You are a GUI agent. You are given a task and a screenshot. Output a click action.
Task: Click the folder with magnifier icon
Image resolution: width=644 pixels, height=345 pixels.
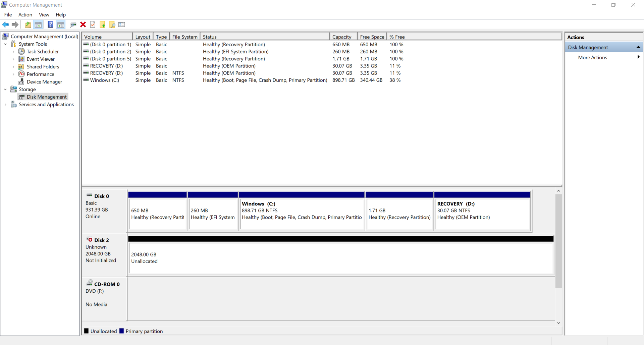[112, 24]
